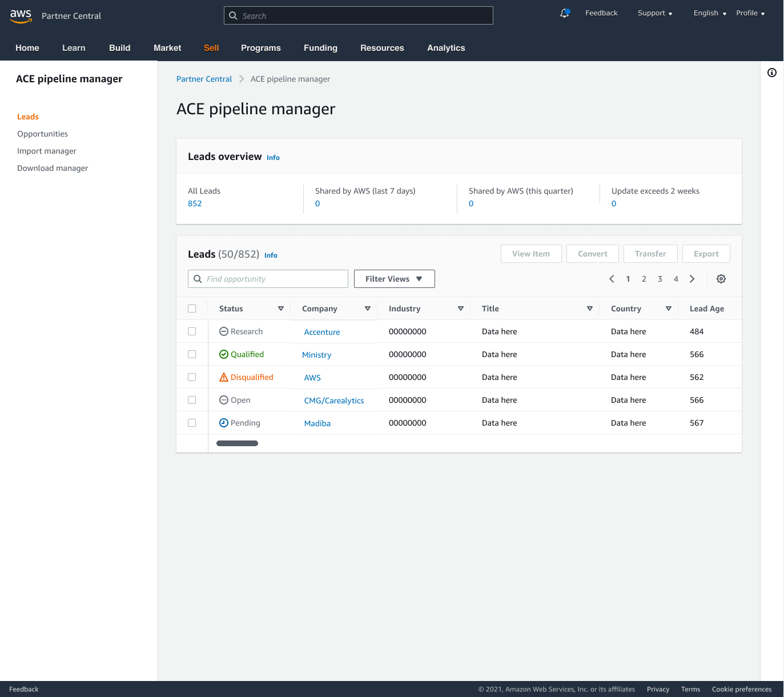Open the Learn nav tab

point(74,48)
